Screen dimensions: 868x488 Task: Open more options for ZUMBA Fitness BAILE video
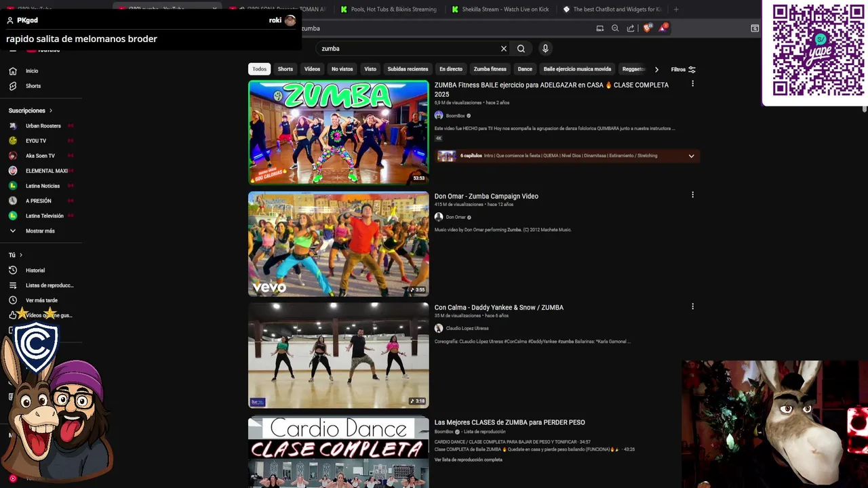coord(692,83)
